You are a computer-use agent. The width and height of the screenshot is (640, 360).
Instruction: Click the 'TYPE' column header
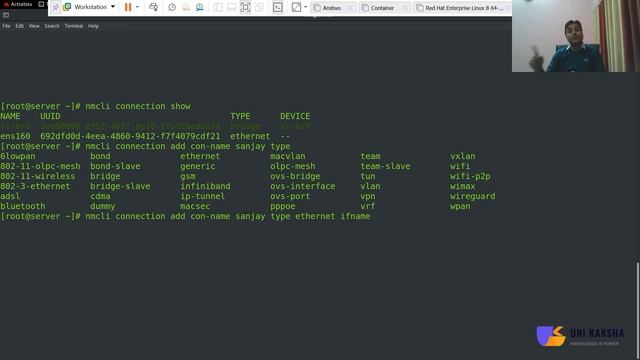pyautogui.click(x=240, y=116)
